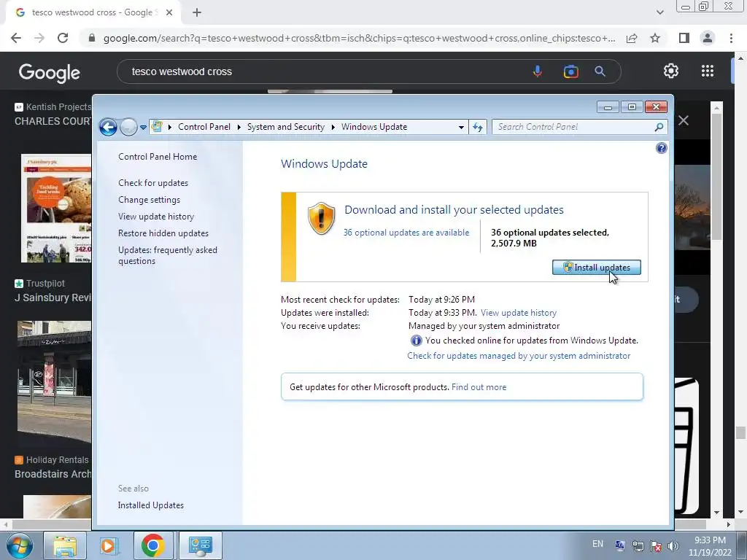Open Sainsbury's webpage thumbnail under Charles Court
747x560 pixels.
55,208
